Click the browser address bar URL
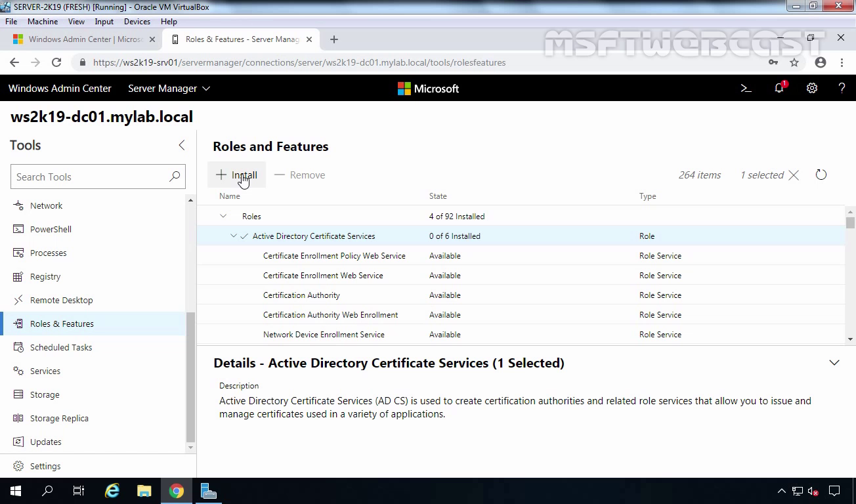This screenshot has width=856, height=504. (x=299, y=62)
